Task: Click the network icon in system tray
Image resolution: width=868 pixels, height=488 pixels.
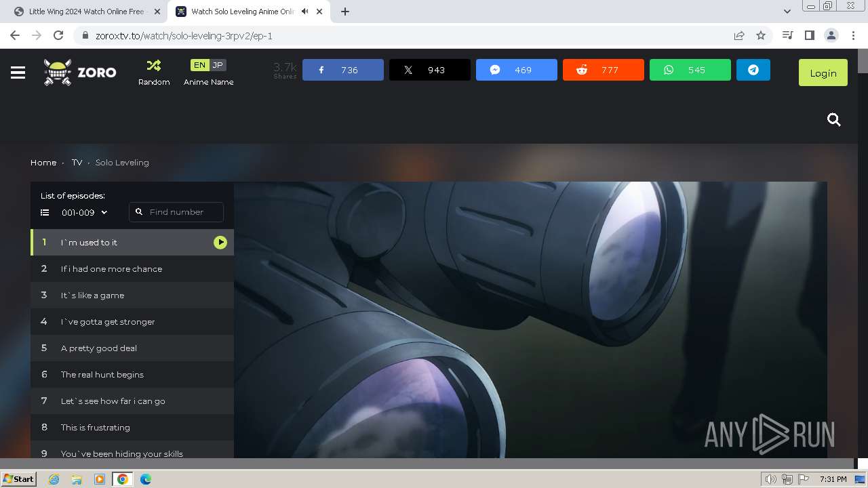Action: tap(787, 479)
